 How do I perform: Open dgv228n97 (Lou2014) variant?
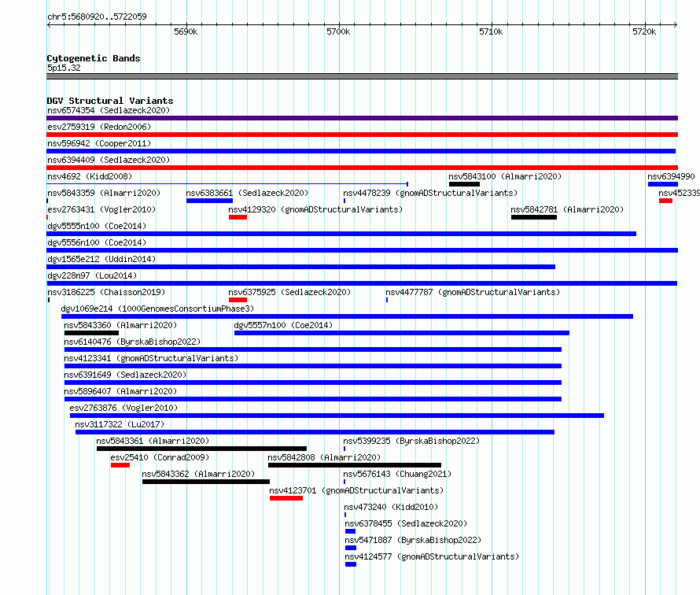click(362, 283)
